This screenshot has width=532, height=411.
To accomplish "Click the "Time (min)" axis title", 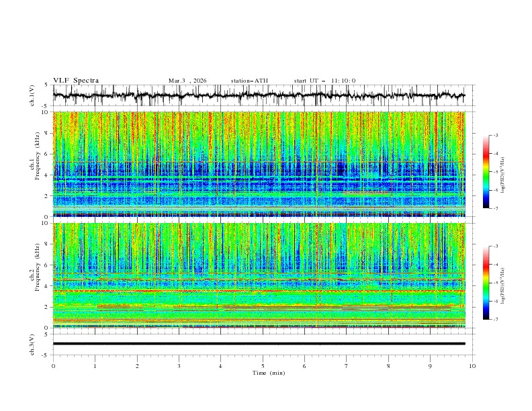I will click(269, 373).
